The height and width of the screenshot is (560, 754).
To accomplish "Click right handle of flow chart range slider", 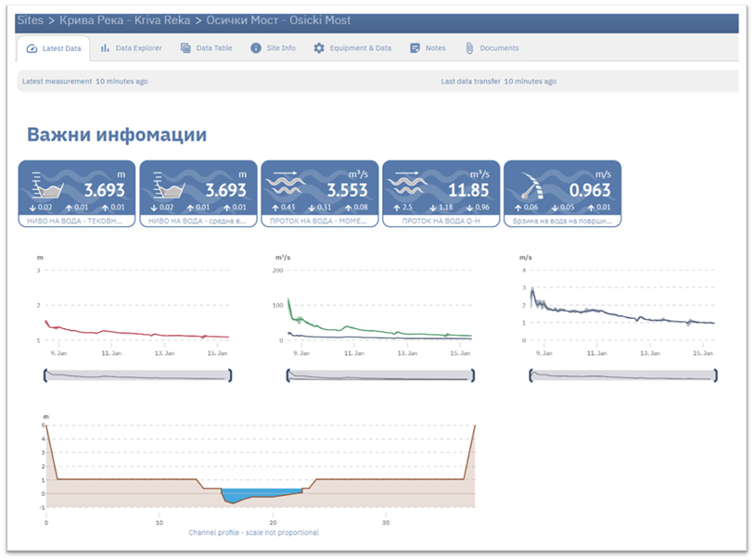I will pos(472,375).
